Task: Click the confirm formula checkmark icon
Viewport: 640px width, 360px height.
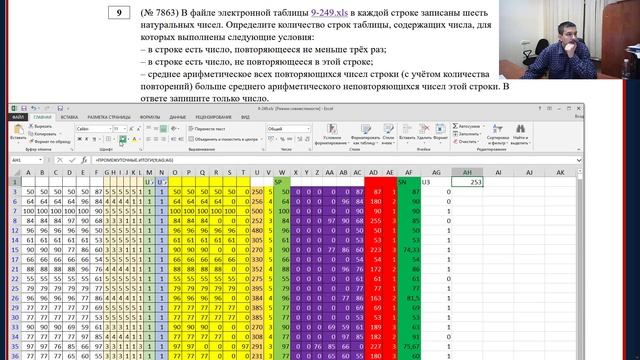Action: pos(72,160)
